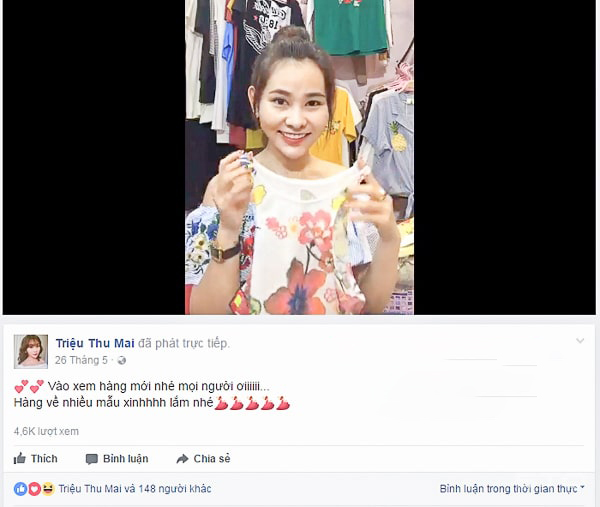Click the 4,6K lượt xem view count
This screenshot has width=600, height=507.
(x=46, y=431)
